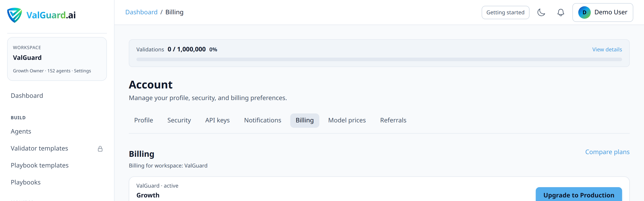Open the Compare plans link
The height and width of the screenshot is (201, 644).
pos(607,152)
